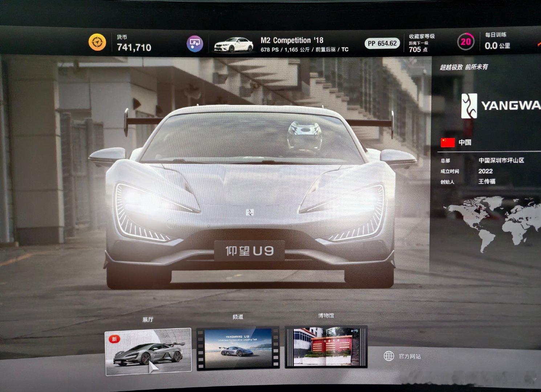Click the gold credits coin icon
Image resolution: width=541 pixels, height=392 pixels.
click(98, 42)
